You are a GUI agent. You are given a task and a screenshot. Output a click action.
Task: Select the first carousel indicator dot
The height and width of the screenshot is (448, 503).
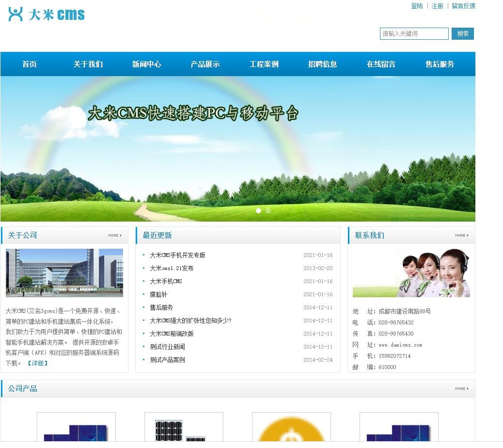(x=258, y=210)
